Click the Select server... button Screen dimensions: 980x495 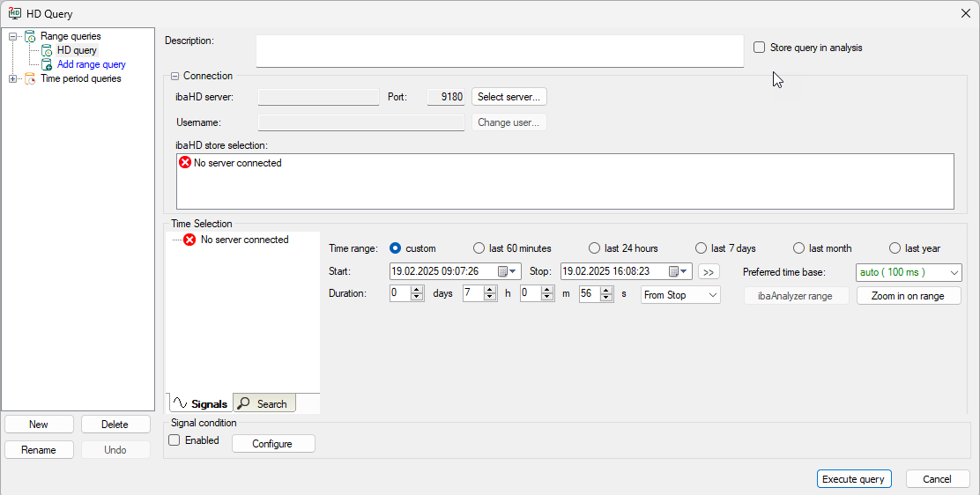pyautogui.click(x=509, y=97)
